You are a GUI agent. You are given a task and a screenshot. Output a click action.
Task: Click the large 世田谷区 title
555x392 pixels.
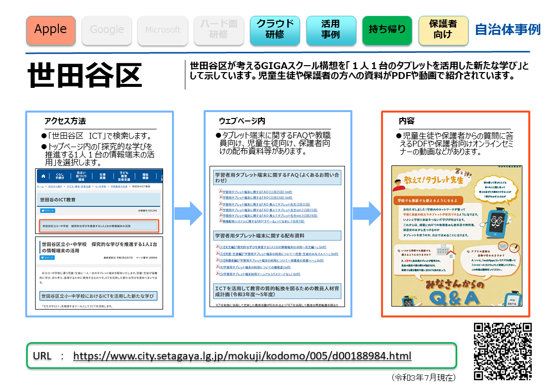(85, 75)
